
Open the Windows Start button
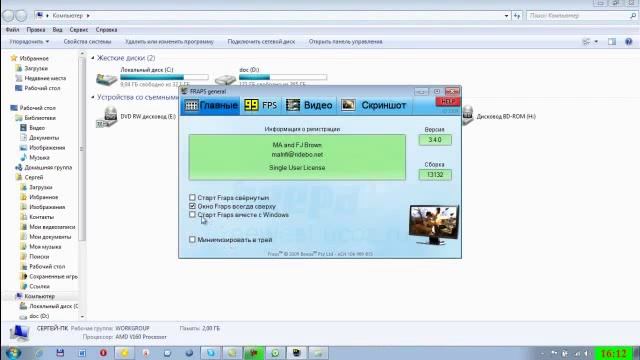click(x=13, y=353)
